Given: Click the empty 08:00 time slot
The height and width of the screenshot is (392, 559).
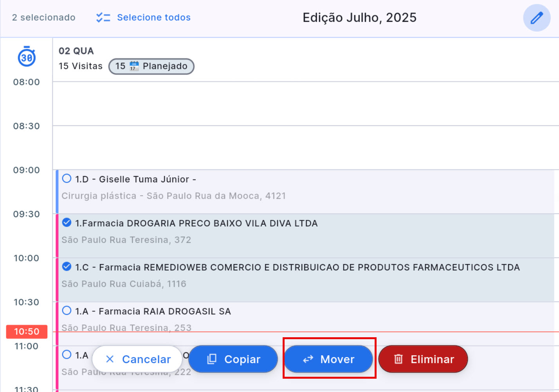Looking at the screenshot, I should click(305, 104).
